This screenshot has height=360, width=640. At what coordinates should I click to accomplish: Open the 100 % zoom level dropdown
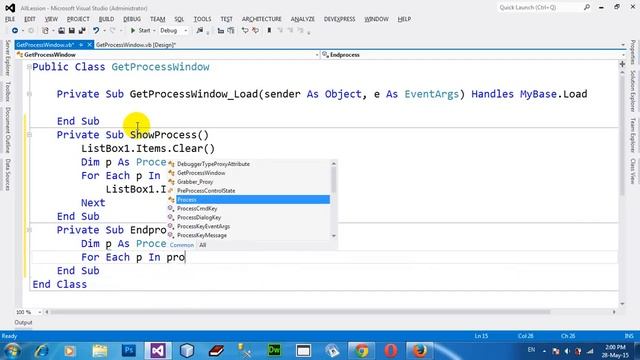[x=40, y=312]
